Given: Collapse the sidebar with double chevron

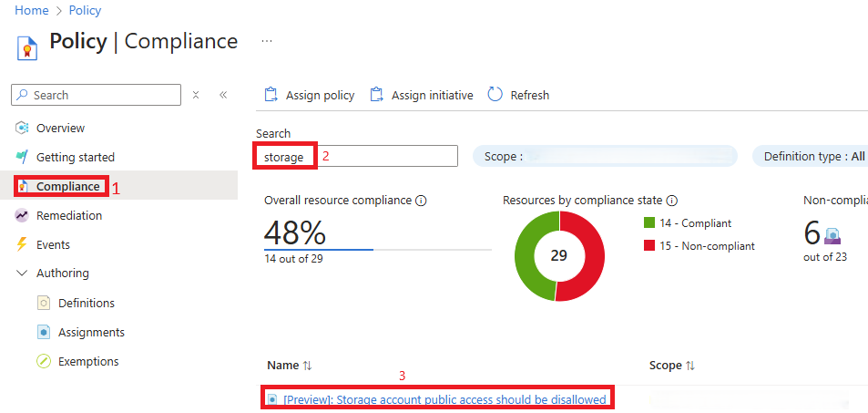Looking at the screenshot, I should (223, 95).
